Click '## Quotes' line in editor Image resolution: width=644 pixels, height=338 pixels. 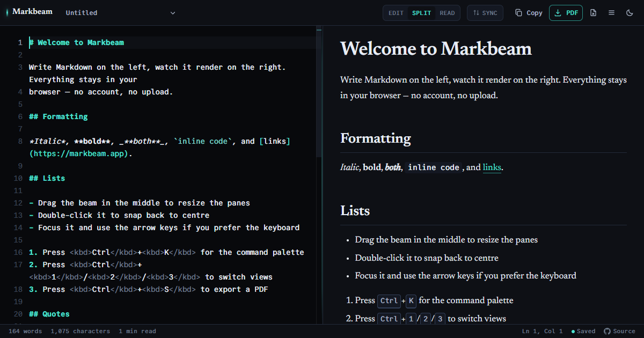(49, 314)
